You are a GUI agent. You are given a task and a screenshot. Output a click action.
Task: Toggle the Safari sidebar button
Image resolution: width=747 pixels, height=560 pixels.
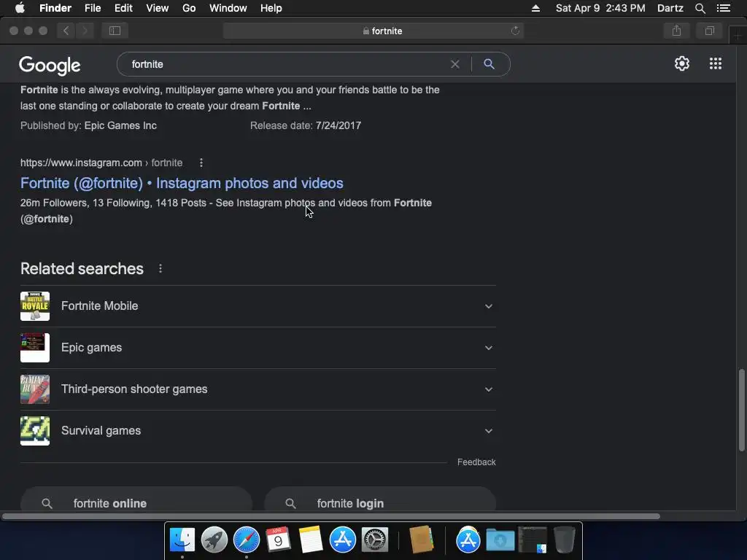pyautogui.click(x=115, y=31)
